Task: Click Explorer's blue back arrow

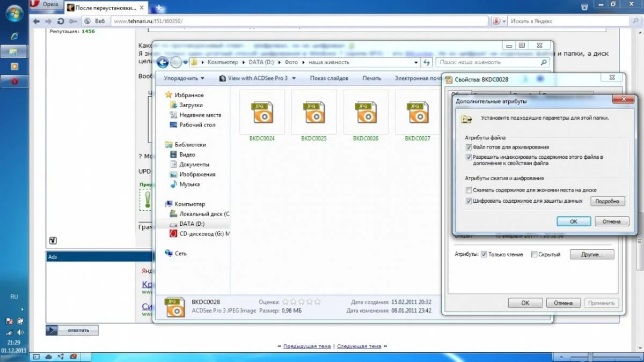Action: 163,62
